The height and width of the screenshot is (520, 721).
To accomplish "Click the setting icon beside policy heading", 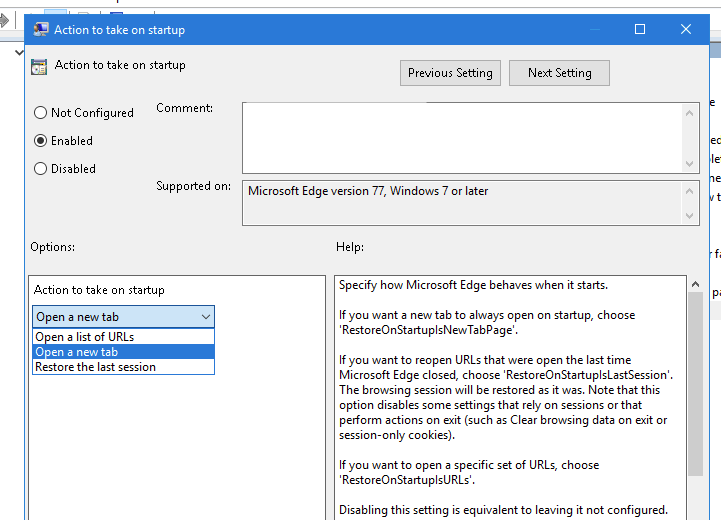I will 39,67.
